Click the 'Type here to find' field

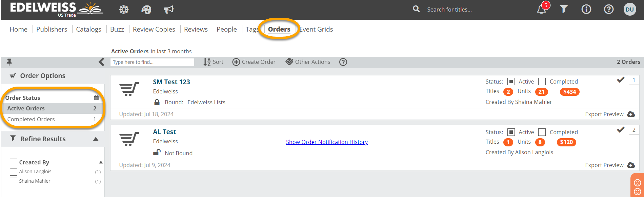pos(152,62)
